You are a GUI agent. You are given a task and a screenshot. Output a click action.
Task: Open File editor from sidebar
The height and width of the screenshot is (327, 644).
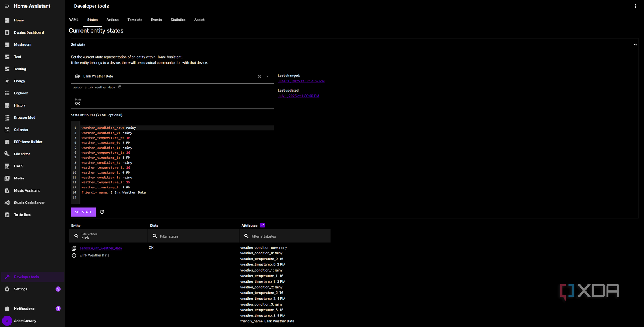coord(32,154)
